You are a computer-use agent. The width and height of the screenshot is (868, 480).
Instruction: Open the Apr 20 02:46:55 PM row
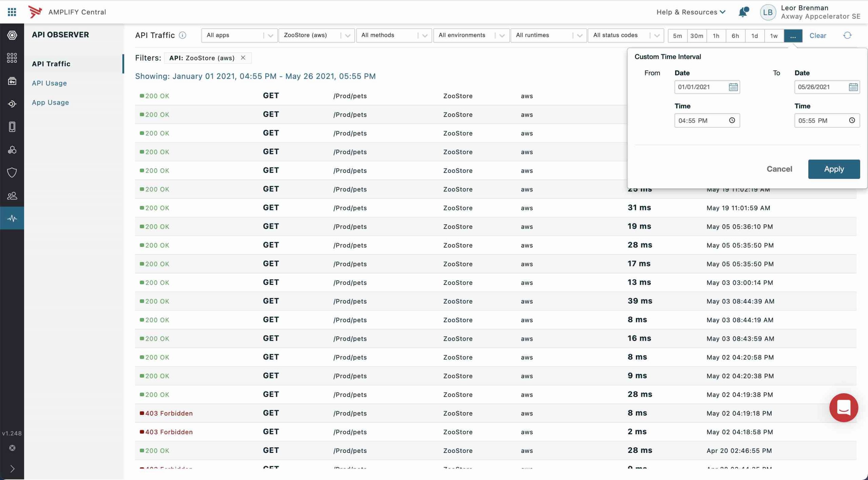pyautogui.click(x=496, y=450)
